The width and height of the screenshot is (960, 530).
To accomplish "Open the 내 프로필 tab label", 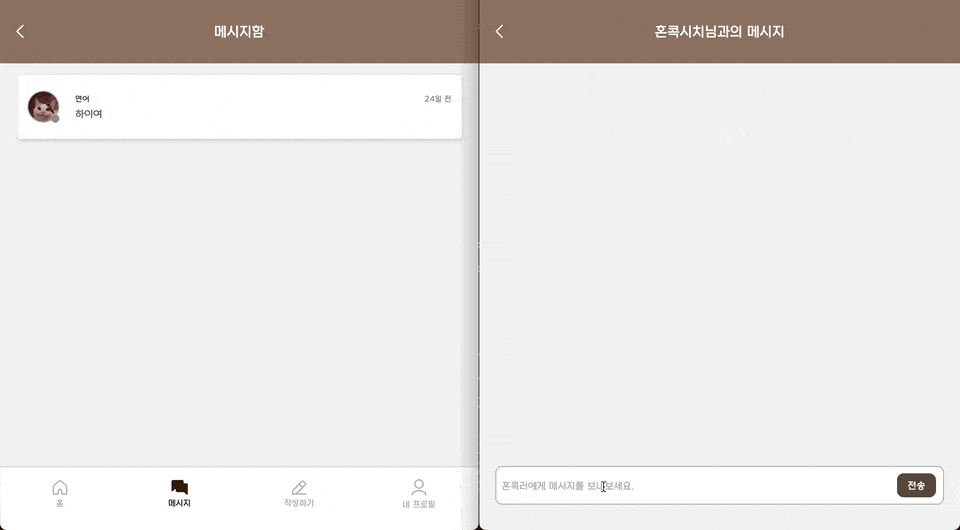I will 419,504.
